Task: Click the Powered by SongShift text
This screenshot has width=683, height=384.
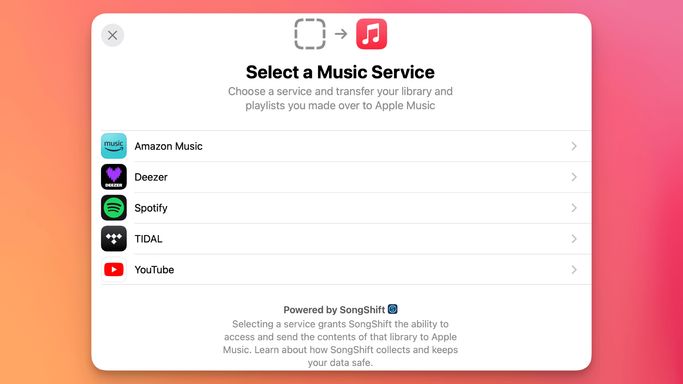Action: pyautogui.click(x=334, y=310)
